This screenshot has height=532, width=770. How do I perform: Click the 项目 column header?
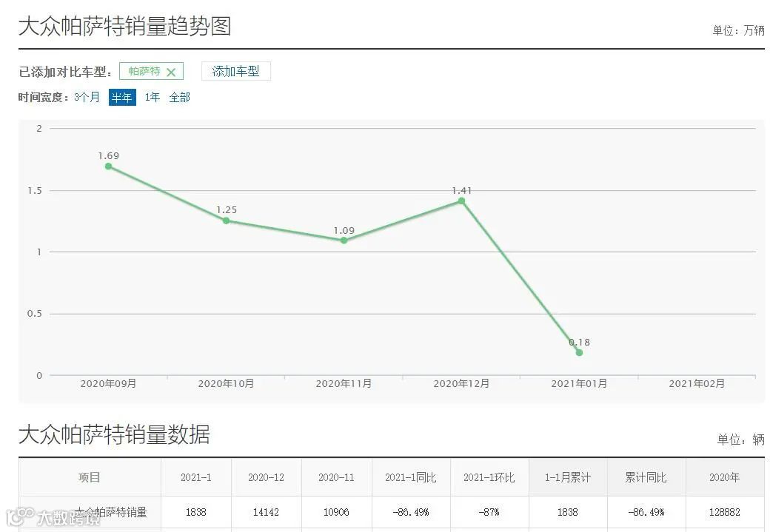[x=90, y=477]
